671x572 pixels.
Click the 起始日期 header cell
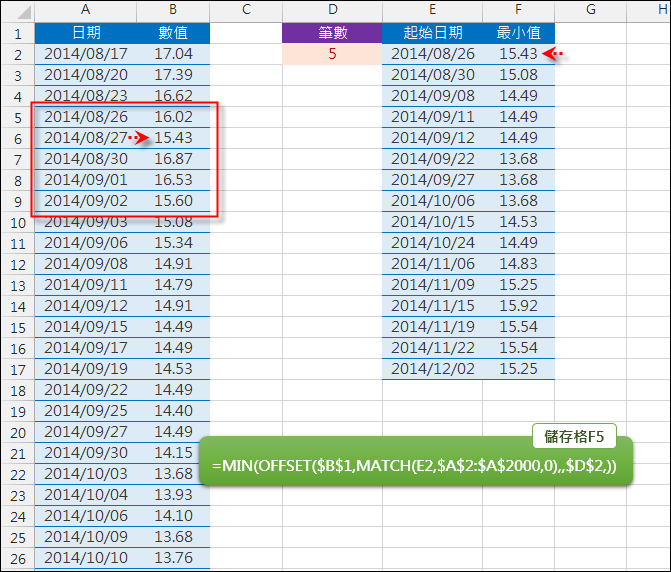[x=432, y=33]
